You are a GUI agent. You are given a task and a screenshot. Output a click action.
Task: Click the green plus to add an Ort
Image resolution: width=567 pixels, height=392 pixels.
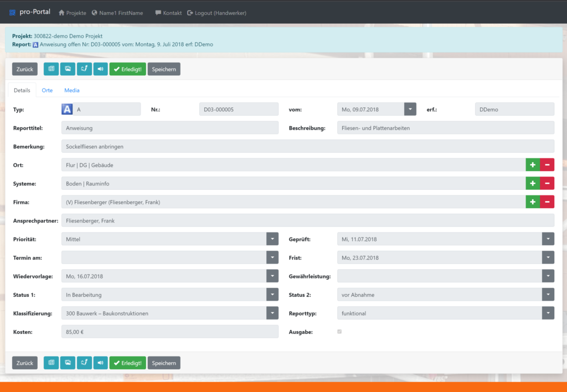[532, 164]
